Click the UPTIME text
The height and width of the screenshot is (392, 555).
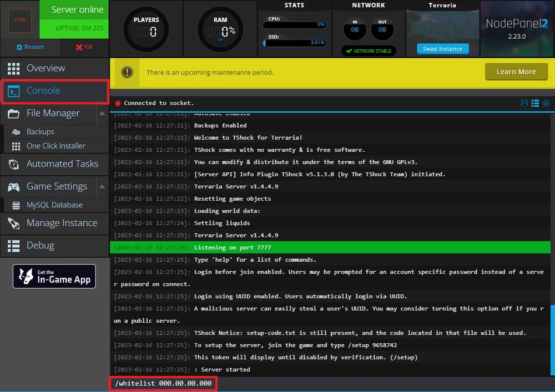click(x=79, y=28)
